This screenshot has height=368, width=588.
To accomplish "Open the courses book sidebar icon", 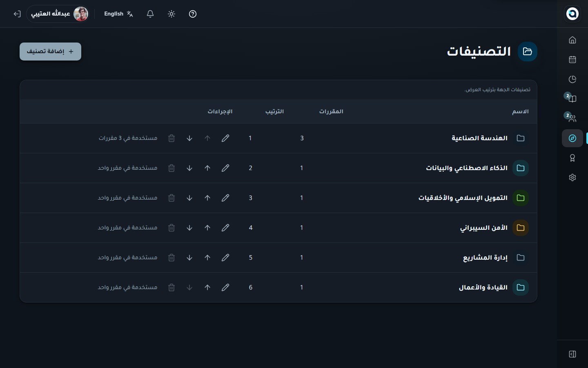I will click(572, 99).
